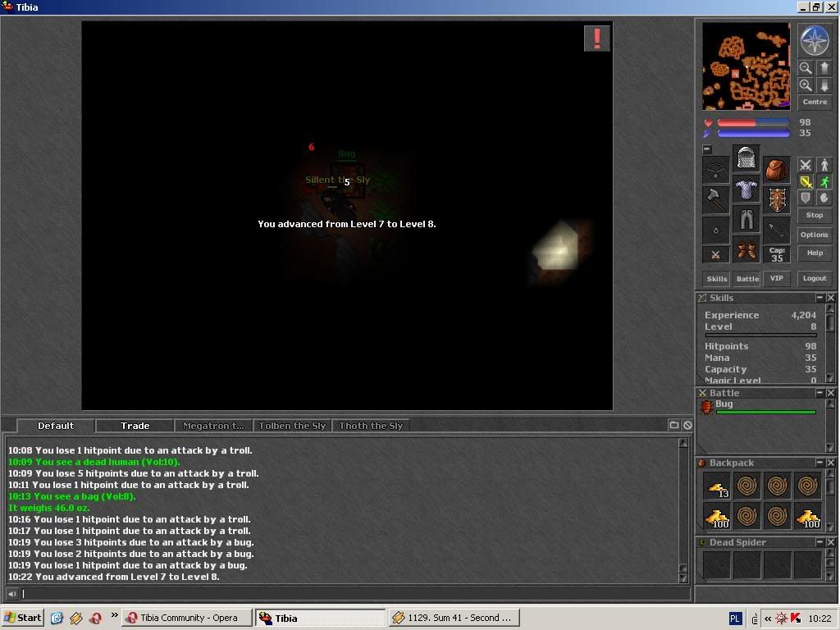
Task: Click the 13 gold coins stack
Action: tap(716, 486)
